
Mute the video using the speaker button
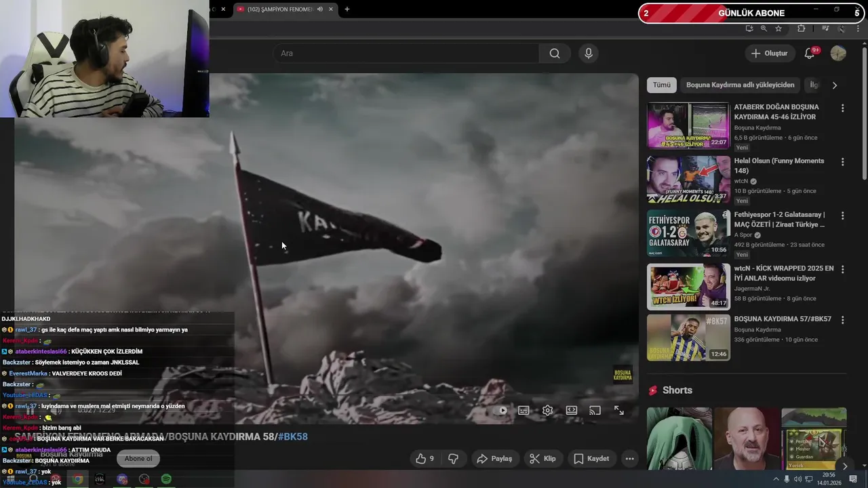[x=57, y=411]
